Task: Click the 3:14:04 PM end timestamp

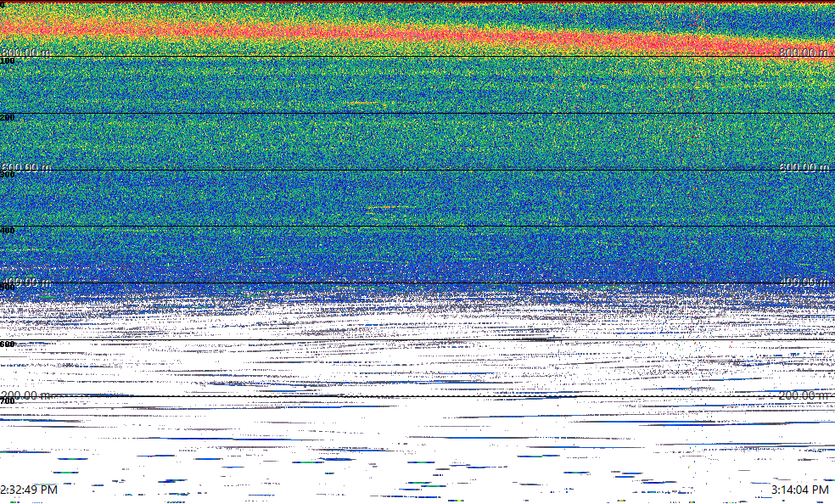Action: [800, 490]
